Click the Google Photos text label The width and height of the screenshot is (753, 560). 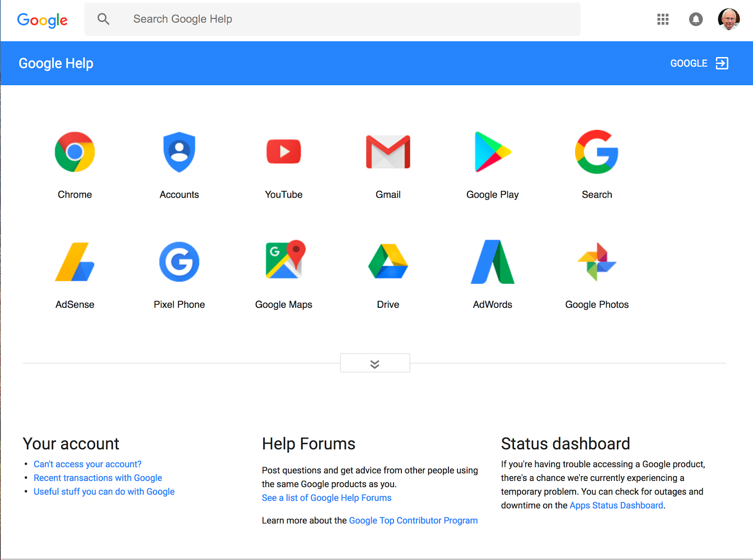click(x=597, y=305)
